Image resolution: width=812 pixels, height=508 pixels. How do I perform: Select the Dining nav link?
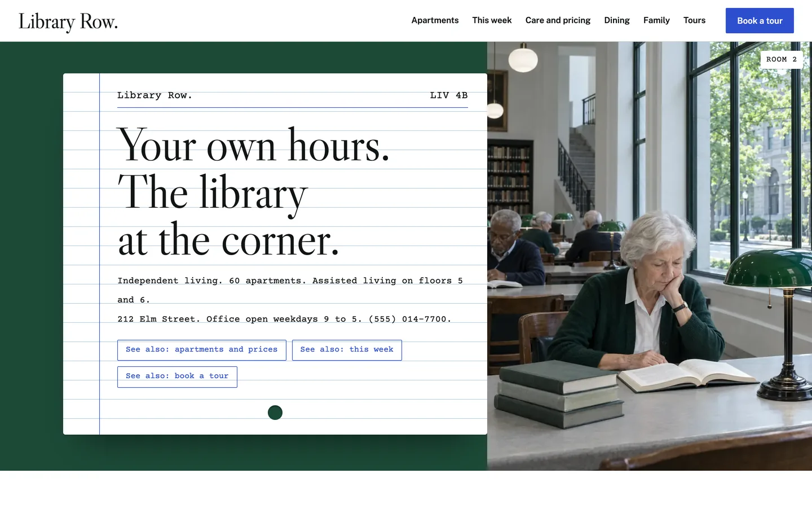pos(617,20)
